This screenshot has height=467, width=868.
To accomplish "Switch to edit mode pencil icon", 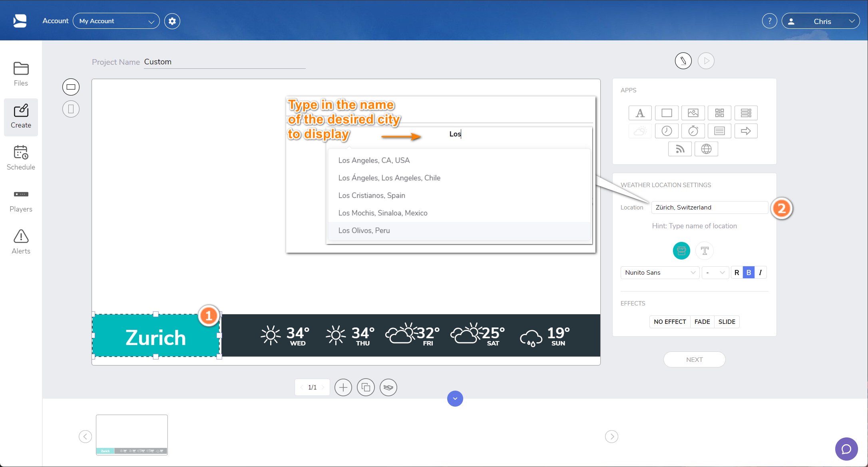I will pyautogui.click(x=683, y=61).
